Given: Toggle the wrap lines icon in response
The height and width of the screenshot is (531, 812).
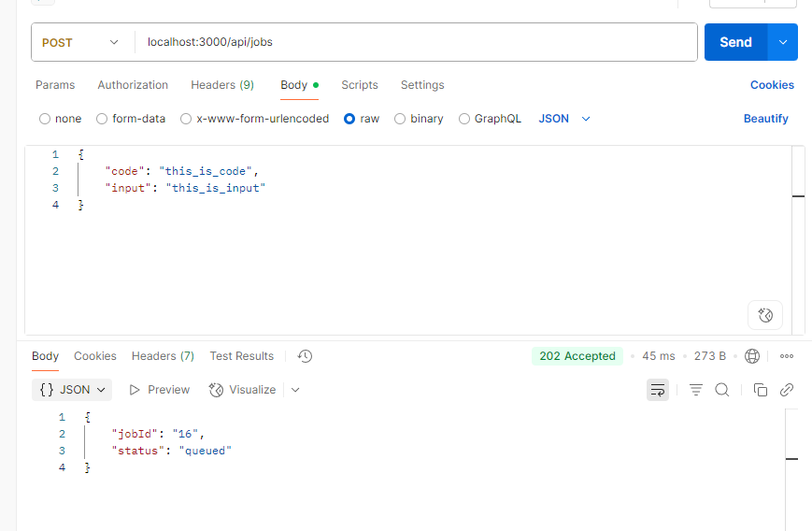Looking at the screenshot, I should click(658, 390).
